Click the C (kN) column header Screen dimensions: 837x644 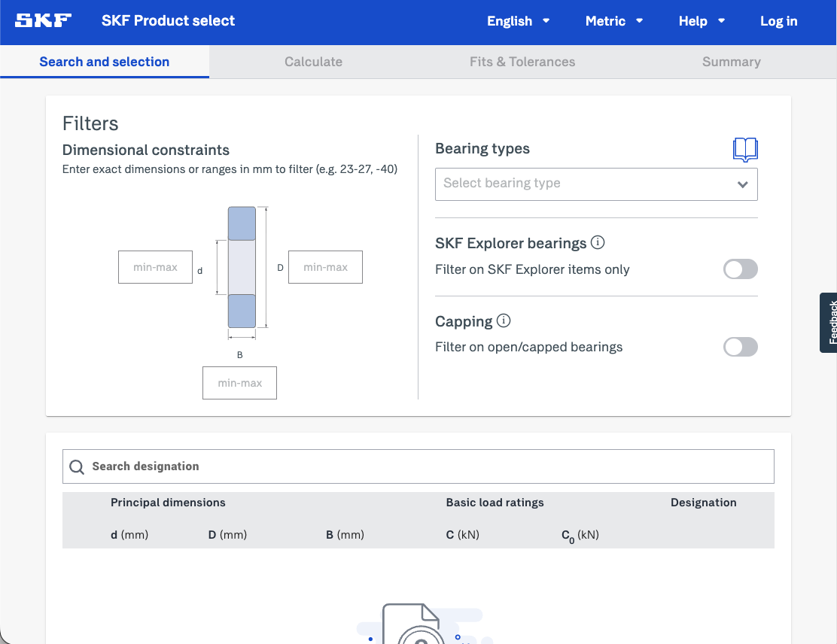pos(462,535)
